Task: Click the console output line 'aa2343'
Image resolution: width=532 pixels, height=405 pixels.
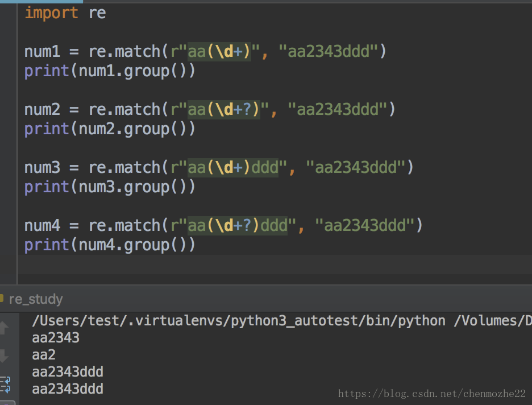Action: coord(56,338)
